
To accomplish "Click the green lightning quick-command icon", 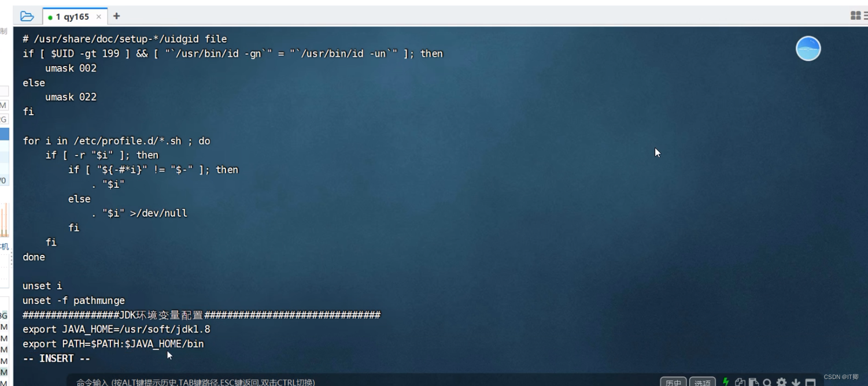I will [x=725, y=382].
